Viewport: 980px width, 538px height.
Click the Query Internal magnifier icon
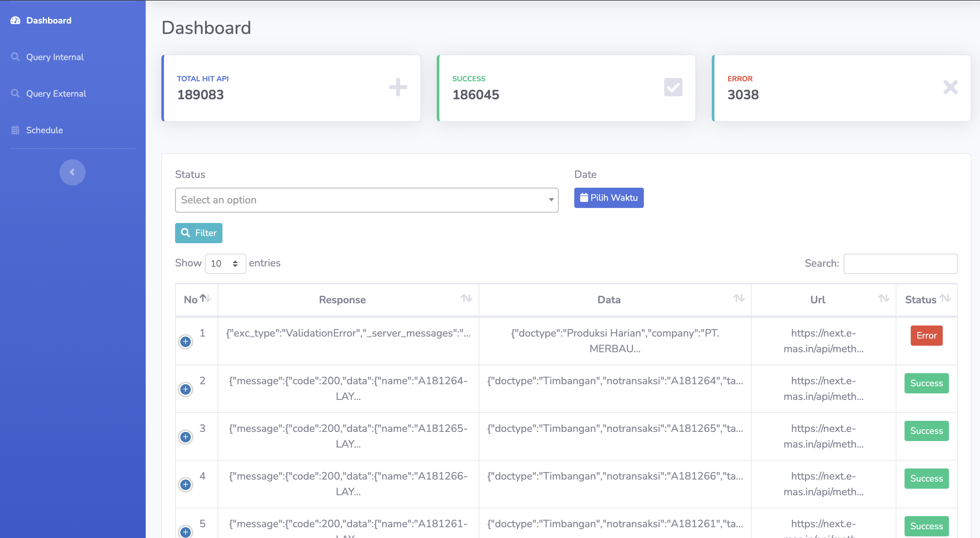15,57
